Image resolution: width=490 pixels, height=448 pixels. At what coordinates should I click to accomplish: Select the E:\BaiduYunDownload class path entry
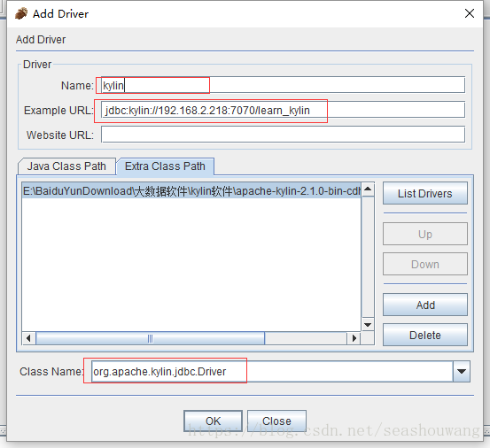tap(191, 190)
